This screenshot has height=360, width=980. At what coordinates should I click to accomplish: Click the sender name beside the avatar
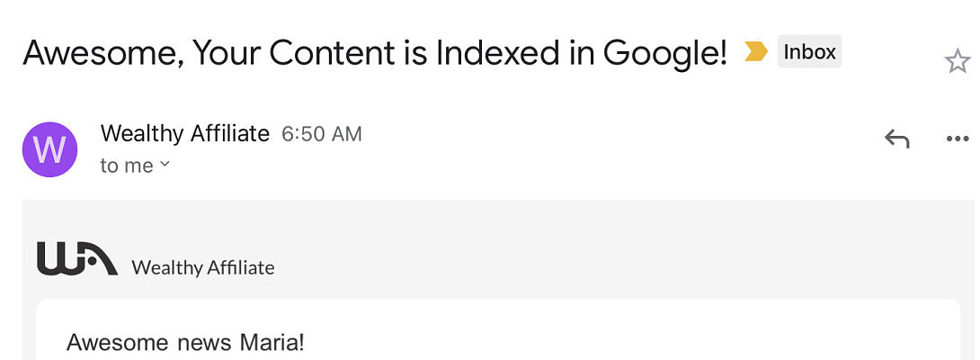[x=184, y=134]
